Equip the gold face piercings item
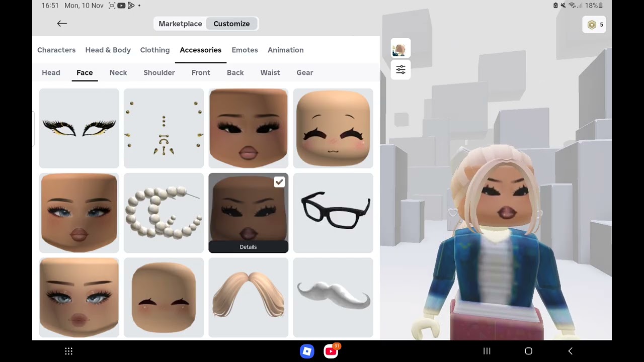 pos(164,128)
